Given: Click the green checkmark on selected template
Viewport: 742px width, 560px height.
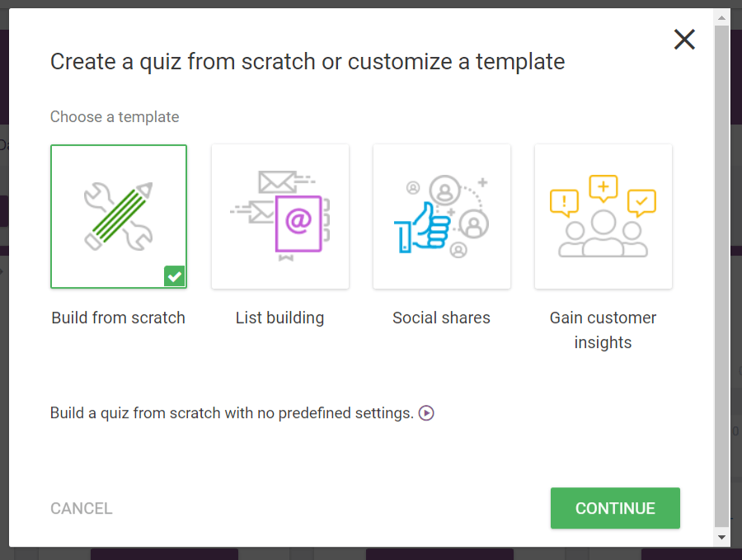Looking at the screenshot, I should (x=174, y=276).
